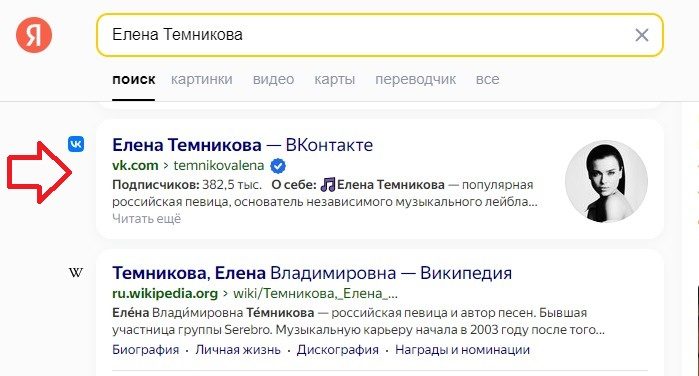
Task: Clear the search query with the X icon
Action: (x=641, y=35)
